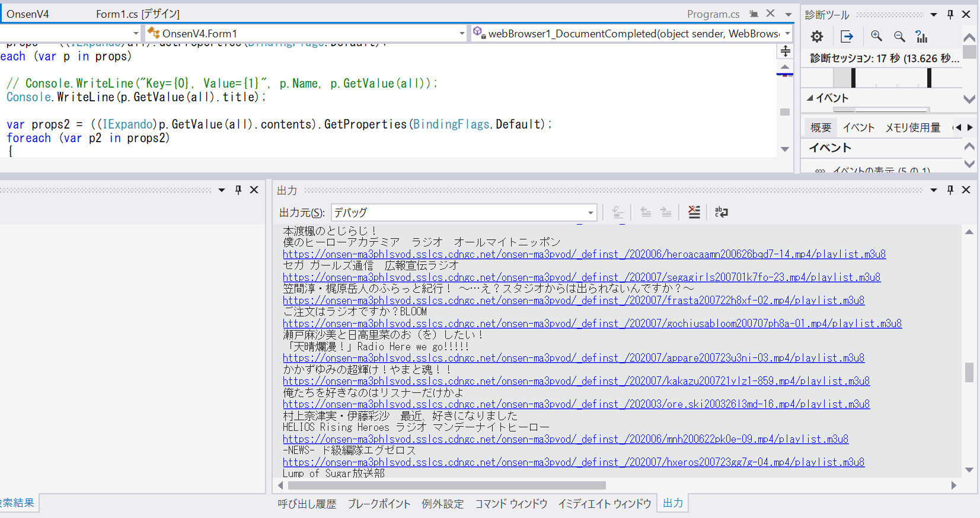Select the メモリ使用量 diagnostic tab
The width and height of the screenshot is (980, 518).
pos(913,127)
